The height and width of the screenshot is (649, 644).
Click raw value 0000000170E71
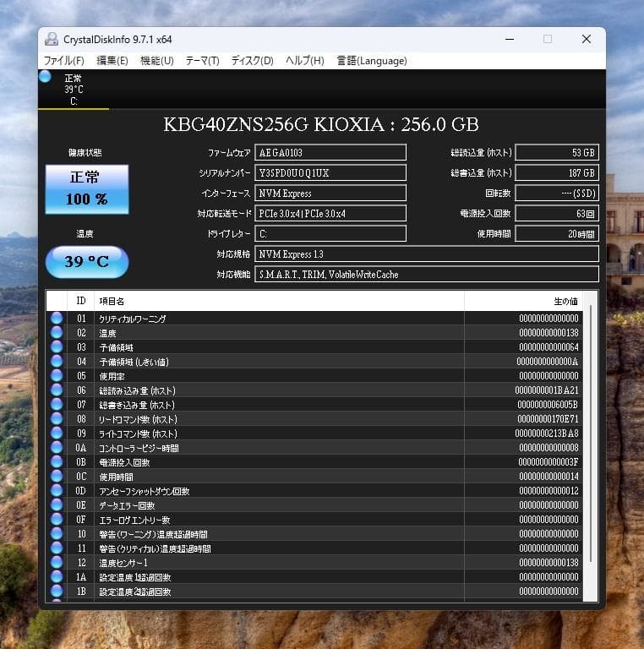click(x=548, y=418)
